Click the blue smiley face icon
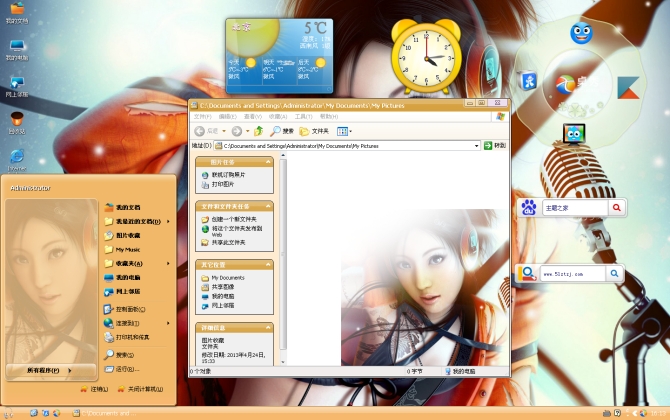The image size is (670, 420). pyautogui.click(x=580, y=33)
